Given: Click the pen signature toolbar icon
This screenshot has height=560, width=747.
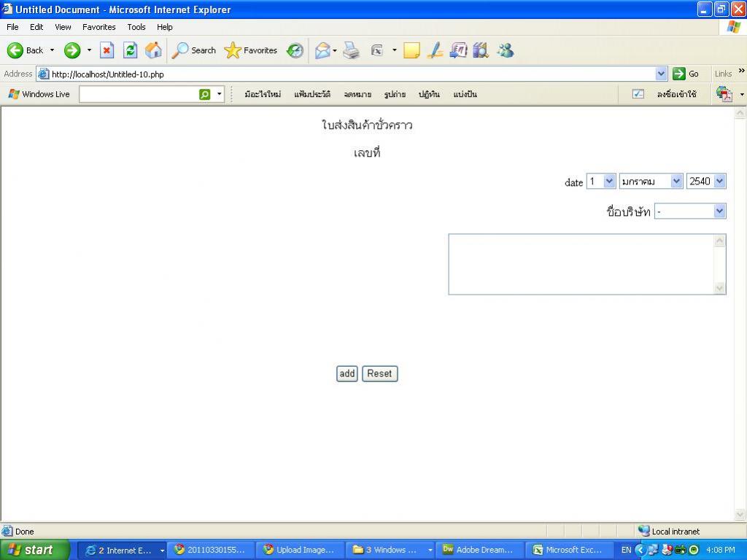Looking at the screenshot, I should click(435, 50).
